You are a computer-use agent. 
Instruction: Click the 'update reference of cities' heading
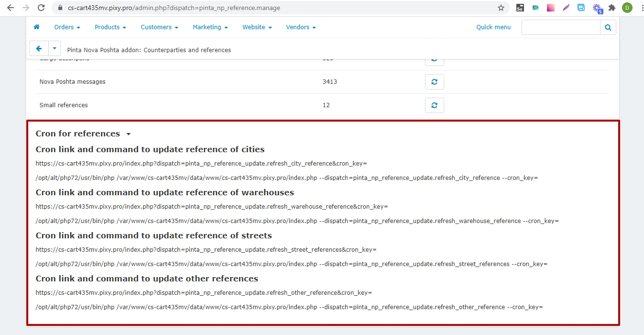(x=150, y=149)
